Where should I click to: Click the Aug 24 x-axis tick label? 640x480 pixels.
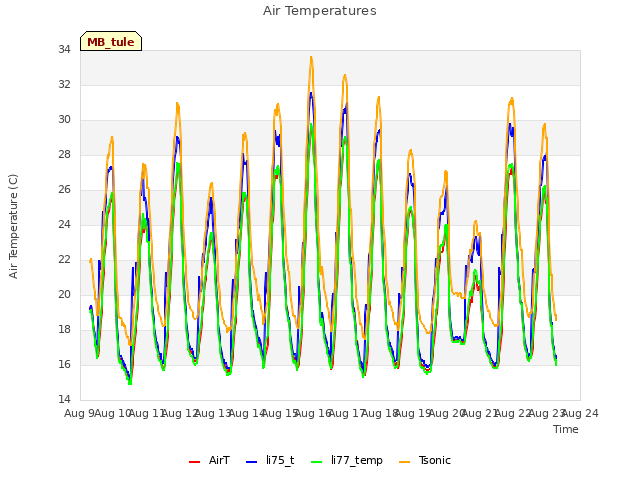pos(580,413)
